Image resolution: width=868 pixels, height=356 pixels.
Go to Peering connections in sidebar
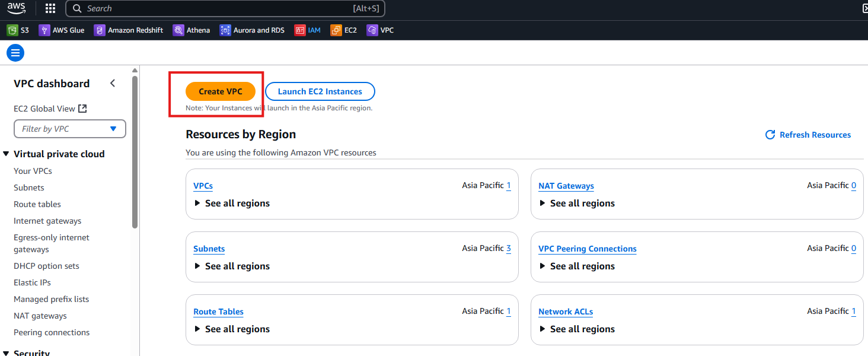52,332
